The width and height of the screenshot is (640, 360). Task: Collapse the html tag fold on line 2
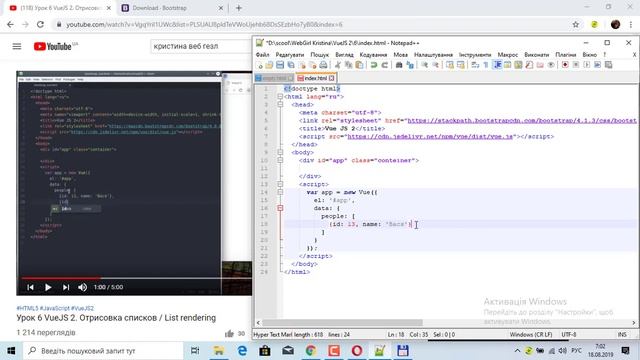(x=280, y=97)
